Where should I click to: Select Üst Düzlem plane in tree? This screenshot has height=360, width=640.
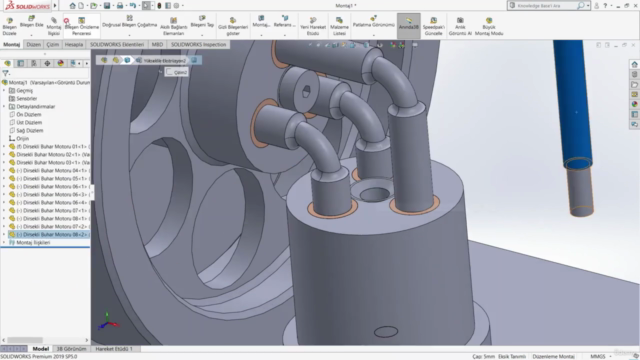point(29,122)
